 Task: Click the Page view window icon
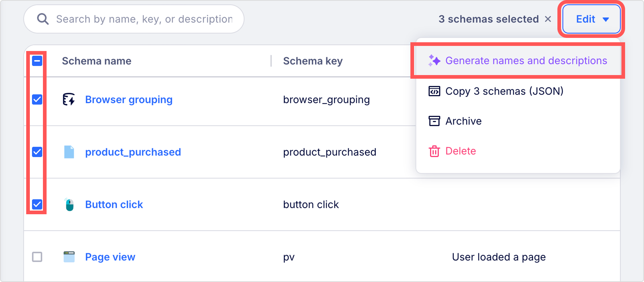(69, 257)
